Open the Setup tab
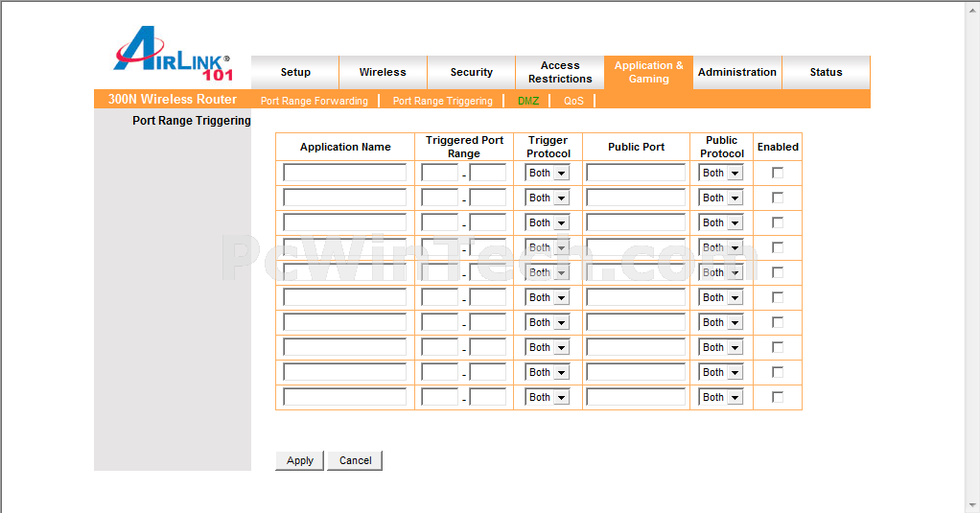The image size is (980, 513). click(295, 72)
